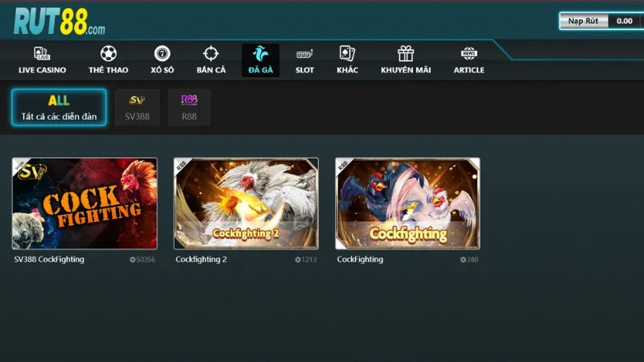Open LIVE CASINO menu label
Image resolution: width=644 pixels, height=362 pixels.
point(43,70)
